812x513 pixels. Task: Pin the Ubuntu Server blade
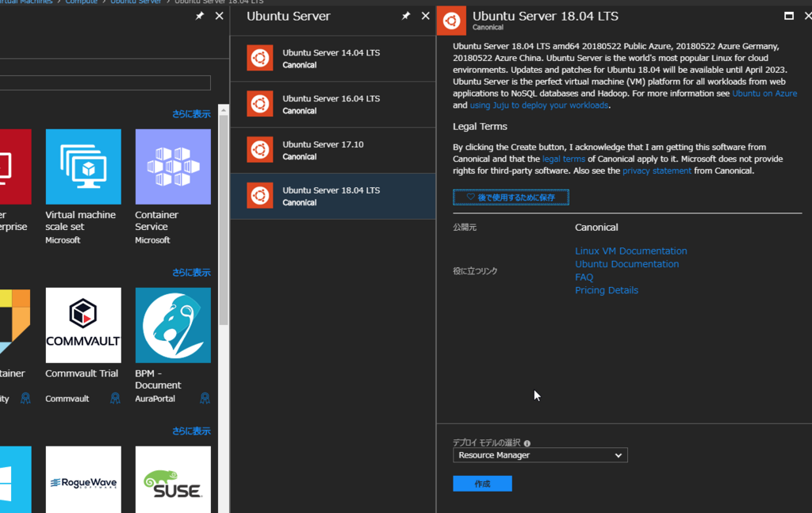tap(406, 16)
